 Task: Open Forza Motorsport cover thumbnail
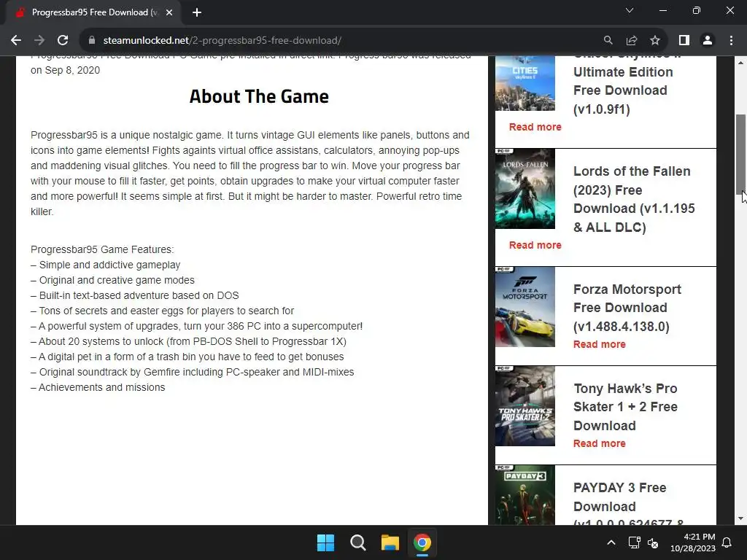[525, 307]
